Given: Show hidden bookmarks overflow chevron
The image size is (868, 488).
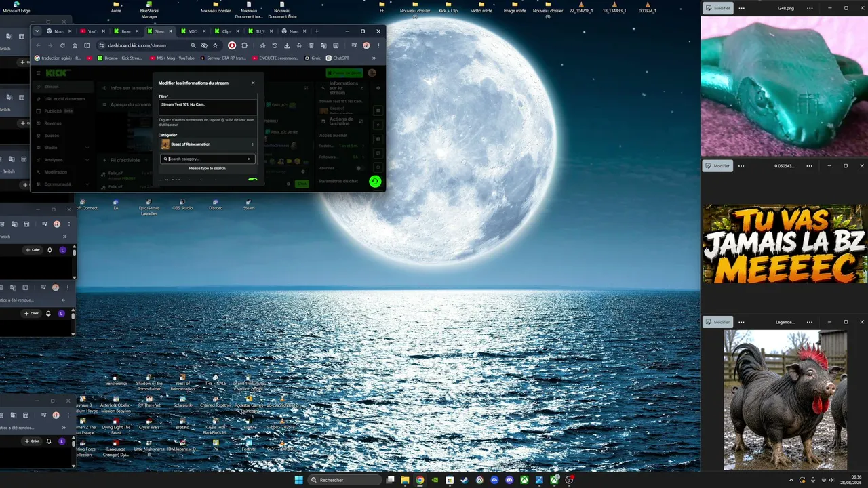Looking at the screenshot, I should point(374,58).
